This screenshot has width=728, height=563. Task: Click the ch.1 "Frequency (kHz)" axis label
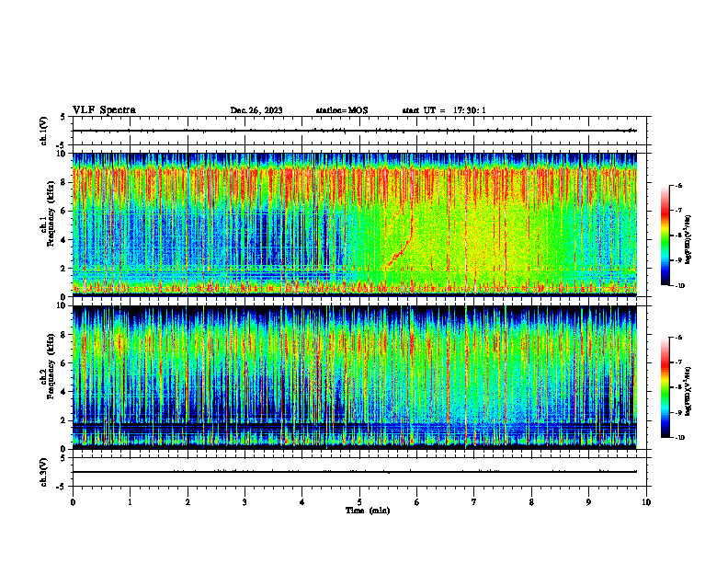(51, 213)
